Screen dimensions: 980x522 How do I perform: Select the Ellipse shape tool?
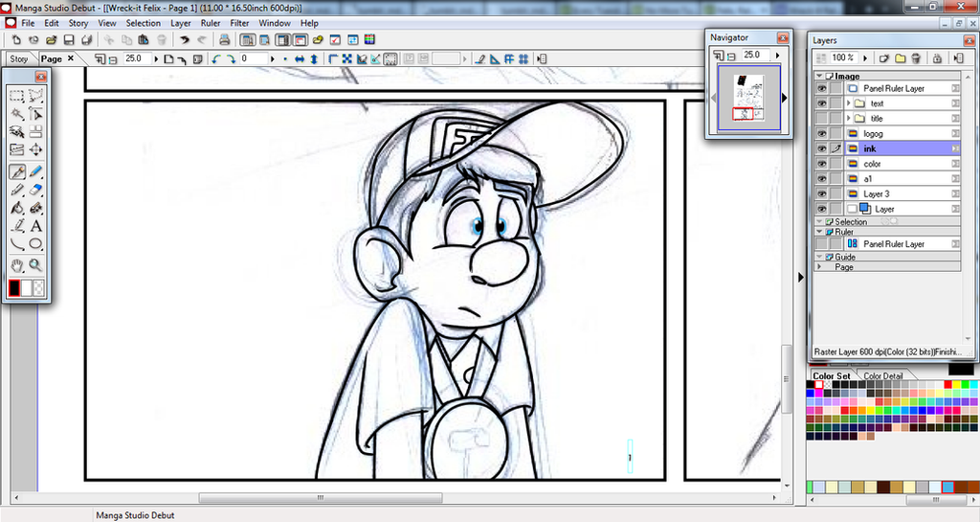(x=35, y=244)
